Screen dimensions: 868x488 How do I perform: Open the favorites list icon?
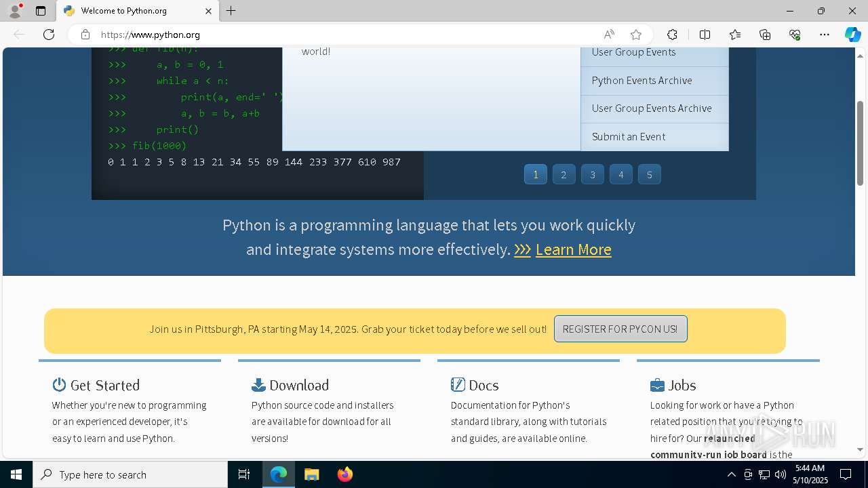pyautogui.click(x=735, y=35)
